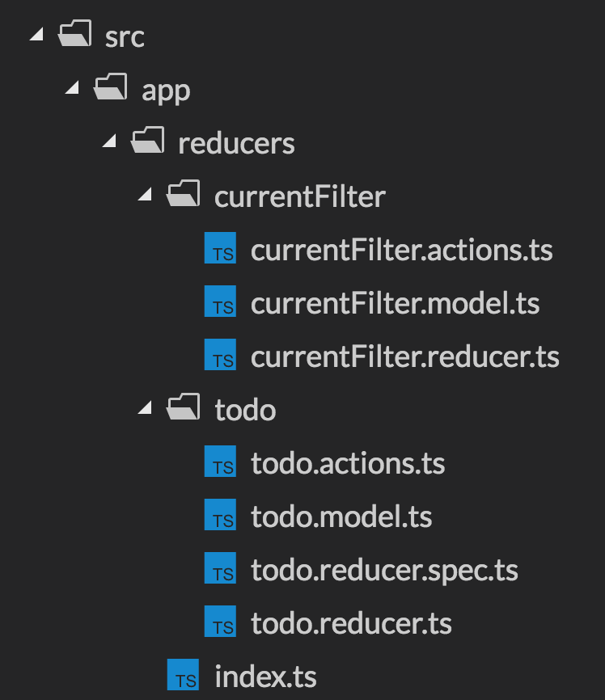Image resolution: width=605 pixels, height=700 pixels.
Task: Click the TS icon next to index.ts
Action: coord(183,675)
